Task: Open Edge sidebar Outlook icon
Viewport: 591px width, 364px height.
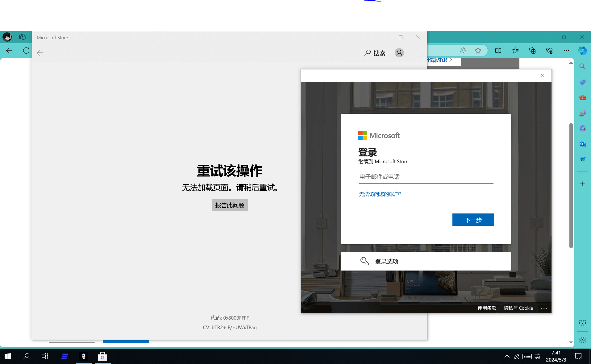Action: (582, 144)
